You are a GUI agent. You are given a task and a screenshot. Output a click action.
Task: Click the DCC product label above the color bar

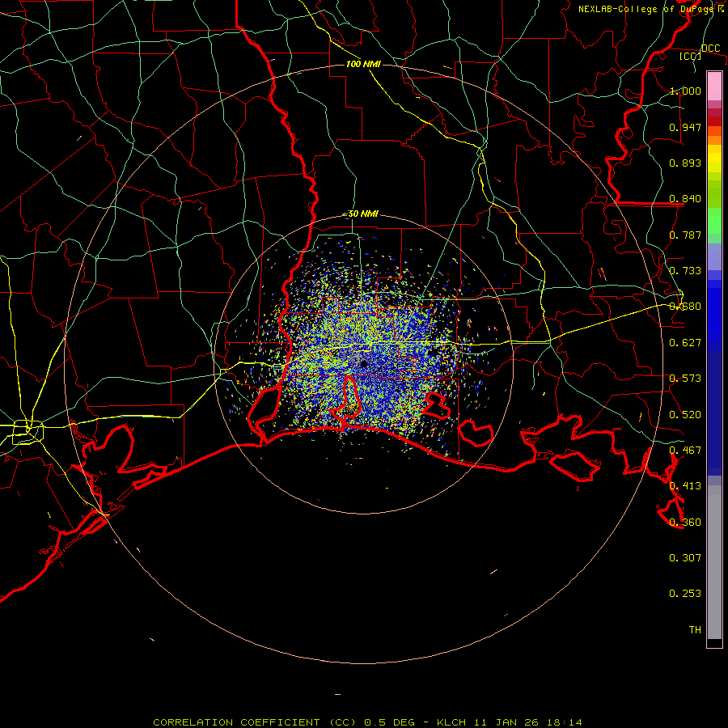point(711,49)
